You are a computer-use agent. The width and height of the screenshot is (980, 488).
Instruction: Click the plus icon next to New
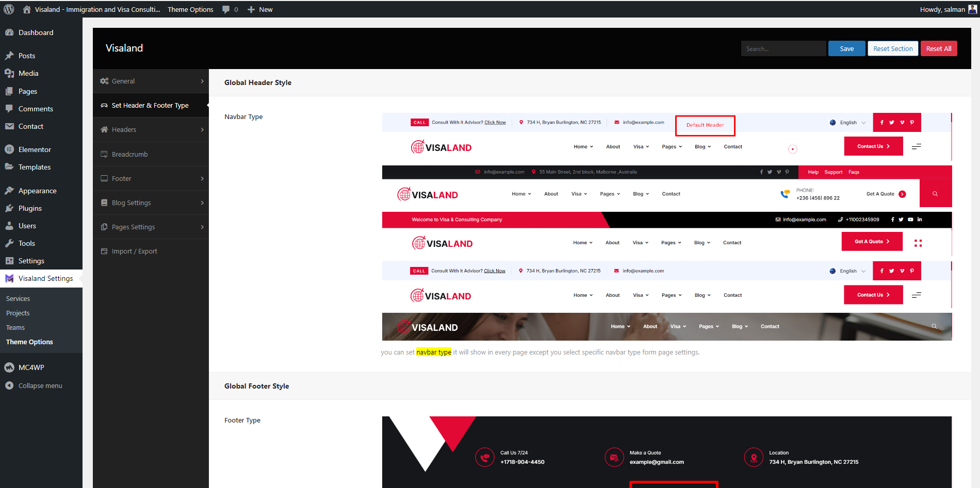coord(251,9)
